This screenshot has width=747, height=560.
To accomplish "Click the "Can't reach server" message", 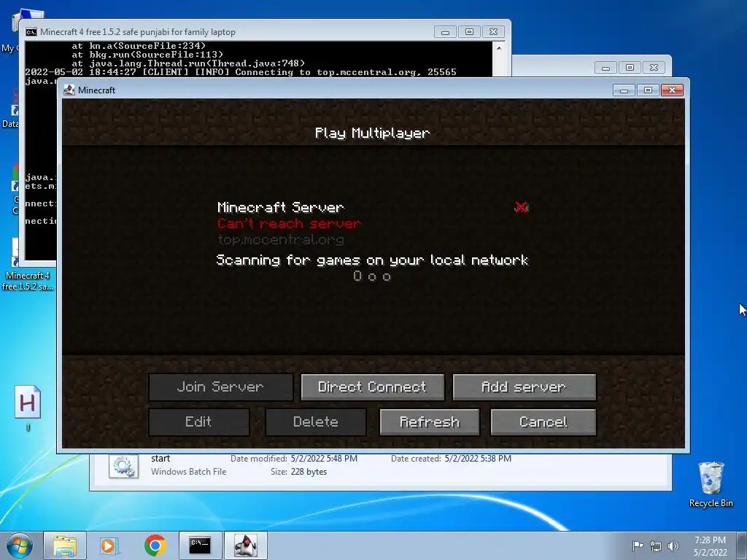I will point(289,223).
